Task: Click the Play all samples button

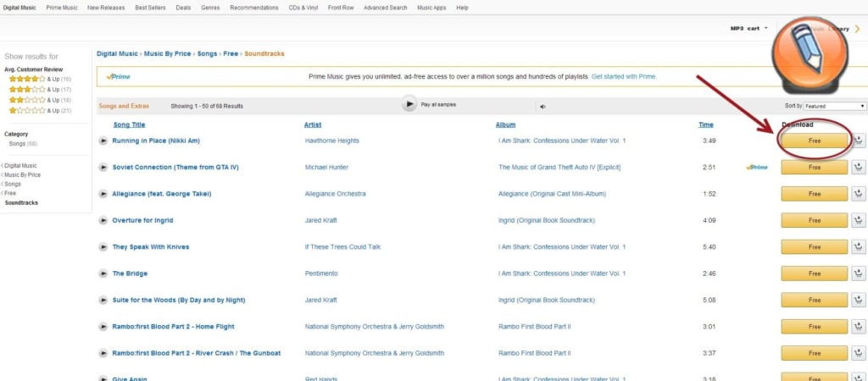Action: click(x=409, y=104)
